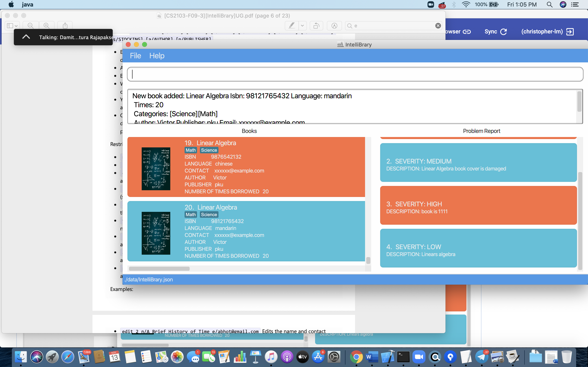
Task: Click the zoom out magnifier in Preview toolbar
Action: coord(30,25)
